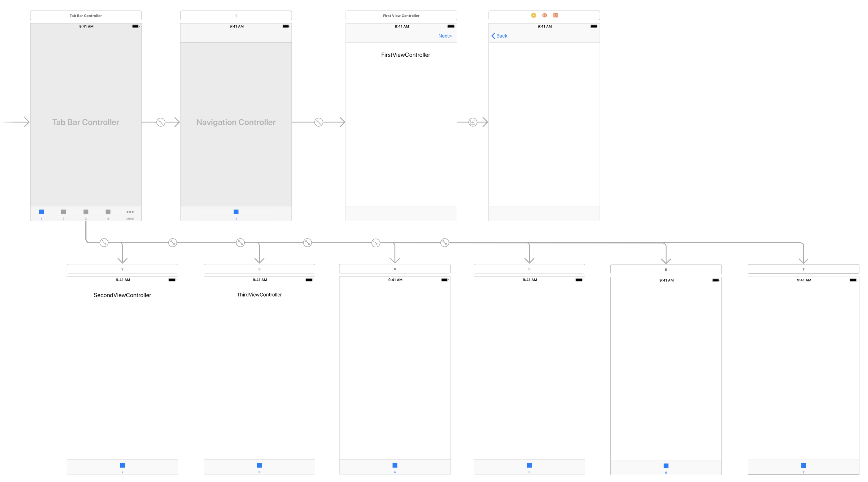Screen dimensions: 868x482
Task: Select tab item 4 in the Tab Bar Controller
Action: [108, 212]
